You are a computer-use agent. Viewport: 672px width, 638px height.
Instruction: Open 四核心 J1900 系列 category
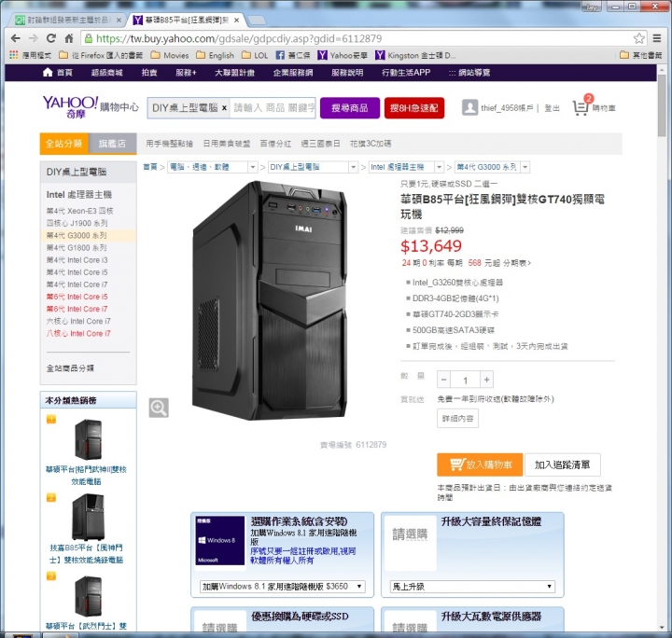pos(77,223)
